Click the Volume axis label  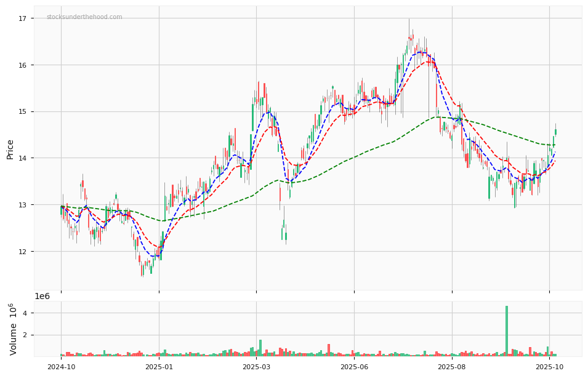[x=13, y=329]
